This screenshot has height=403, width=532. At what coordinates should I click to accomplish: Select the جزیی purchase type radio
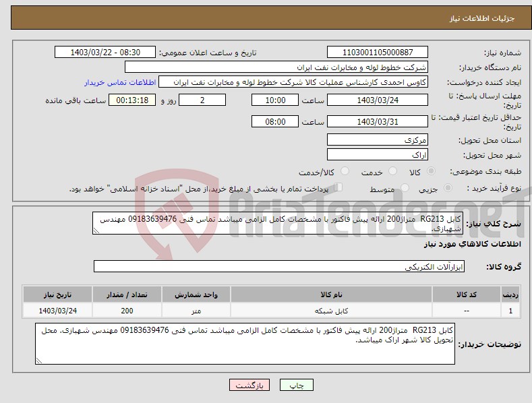tap(448, 187)
